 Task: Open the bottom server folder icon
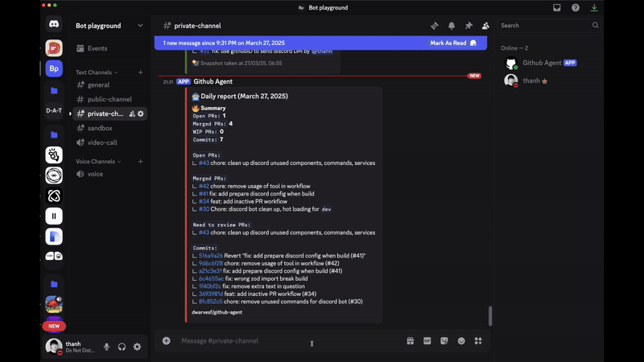pyautogui.click(x=54, y=284)
